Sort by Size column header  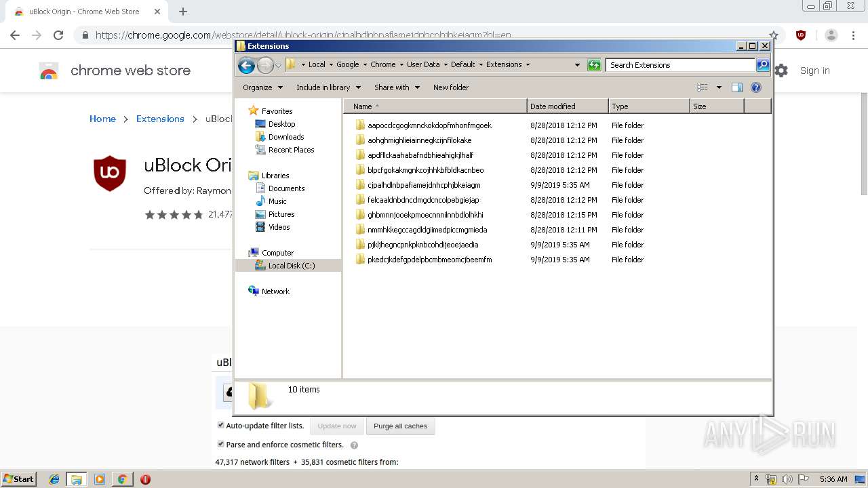[x=717, y=106]
